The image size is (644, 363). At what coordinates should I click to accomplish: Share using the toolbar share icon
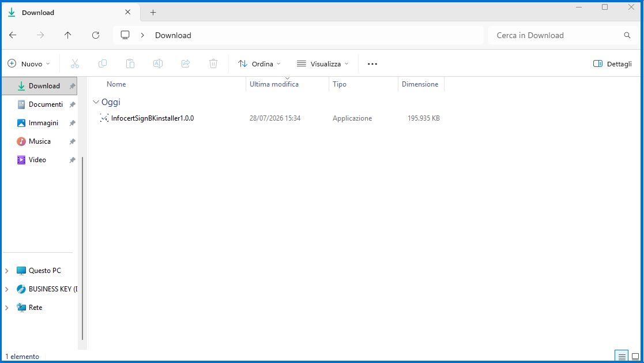coord(186,63)
